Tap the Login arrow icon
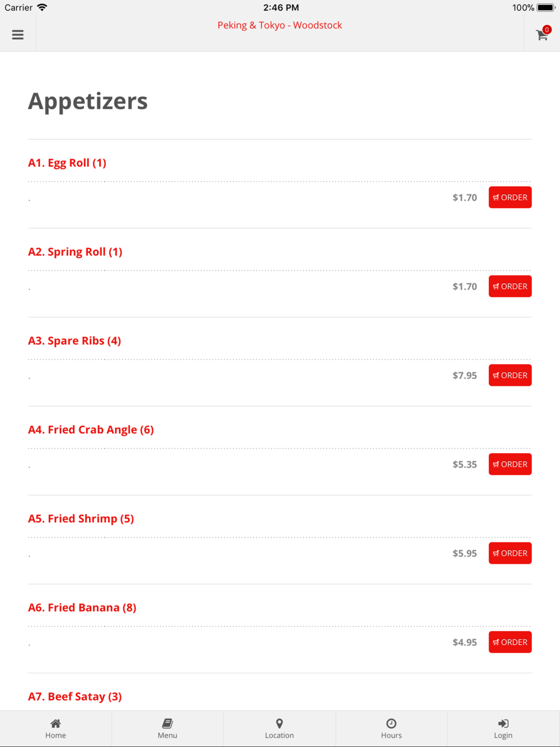 pyautogui.click(x=503, y=723)
